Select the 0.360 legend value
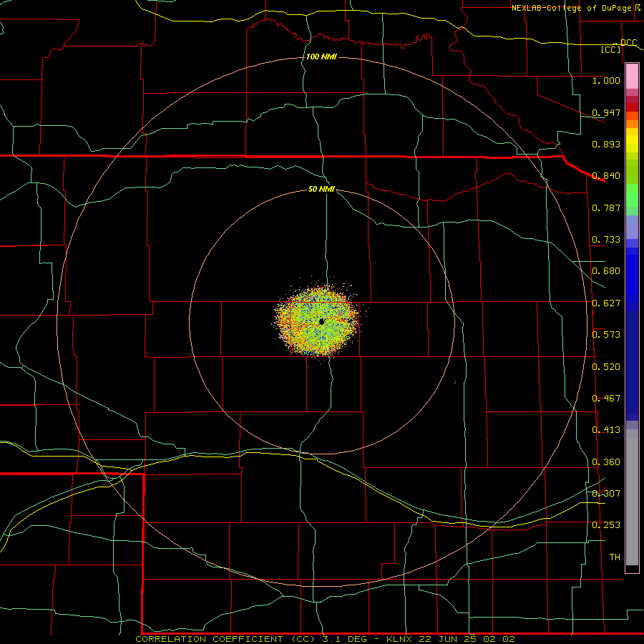Image resolution: width=644 pixels, height=644 pixels. (x=606, y=462)
